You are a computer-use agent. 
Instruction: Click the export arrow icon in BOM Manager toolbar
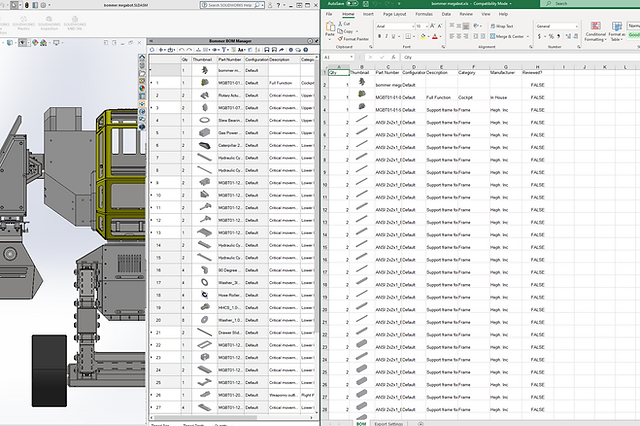(x=281, y=50)
